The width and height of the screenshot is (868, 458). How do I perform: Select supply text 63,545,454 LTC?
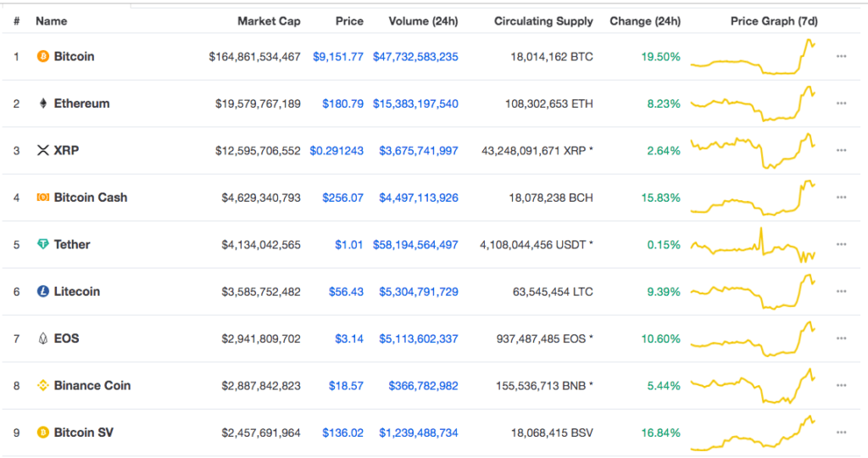point(553,291)
